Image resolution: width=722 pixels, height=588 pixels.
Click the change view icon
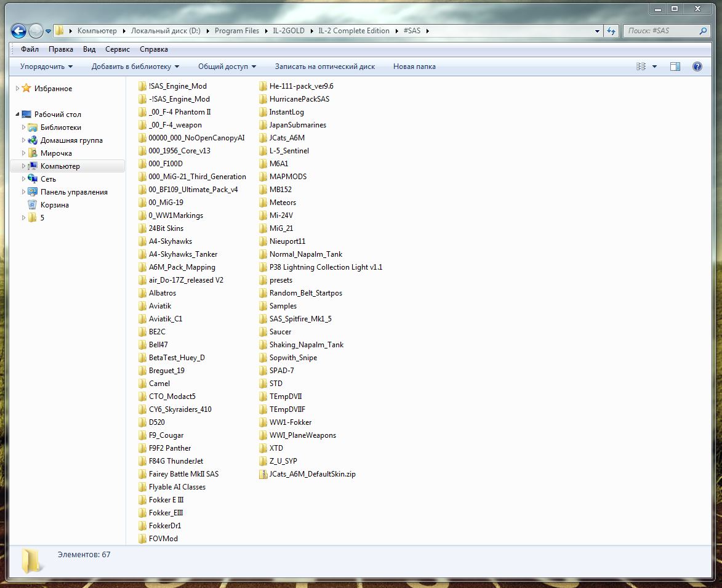(x=641, y=66)
